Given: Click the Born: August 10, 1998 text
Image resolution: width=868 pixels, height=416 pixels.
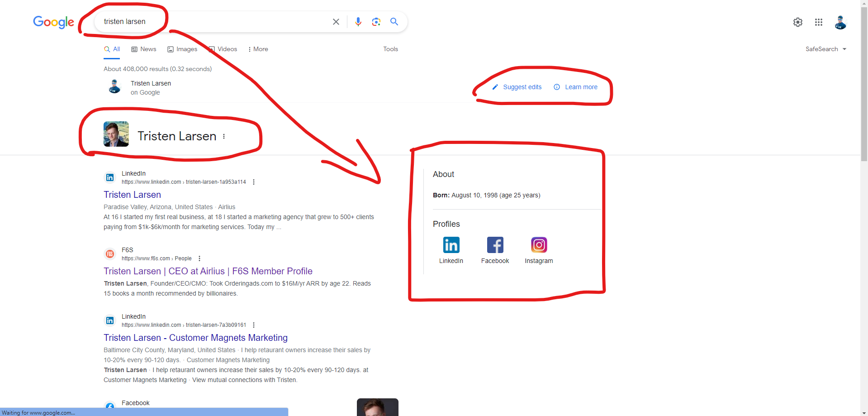Looking at the screenshot, I should [487, 195].
